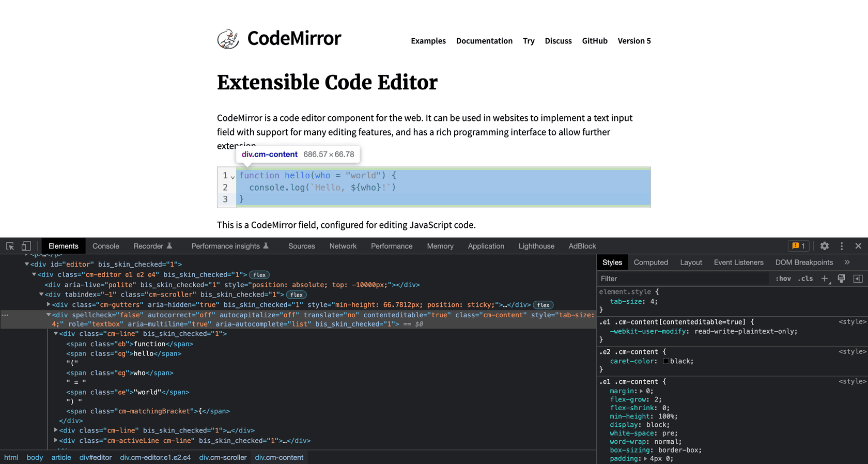This screenshot has height=464, width=868.
Task: Expand the cm-gutters div node
Action: pos(49,305)
